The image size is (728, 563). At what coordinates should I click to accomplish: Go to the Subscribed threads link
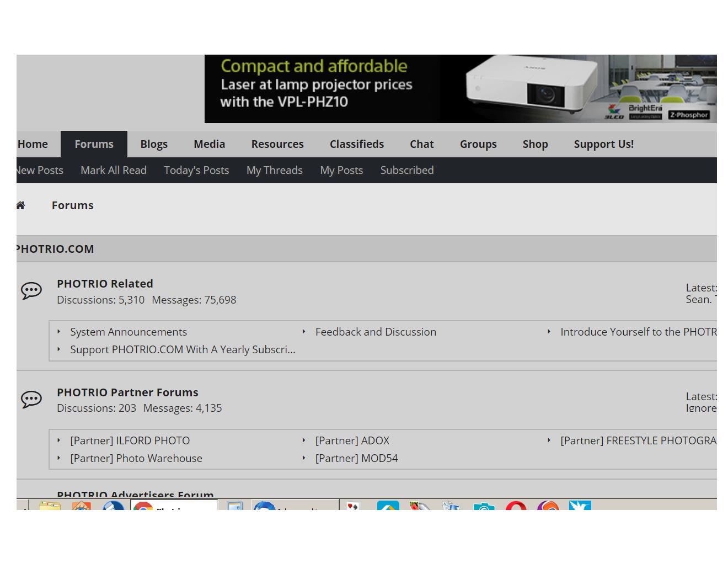pyautogui.click(x=406, y=170)
